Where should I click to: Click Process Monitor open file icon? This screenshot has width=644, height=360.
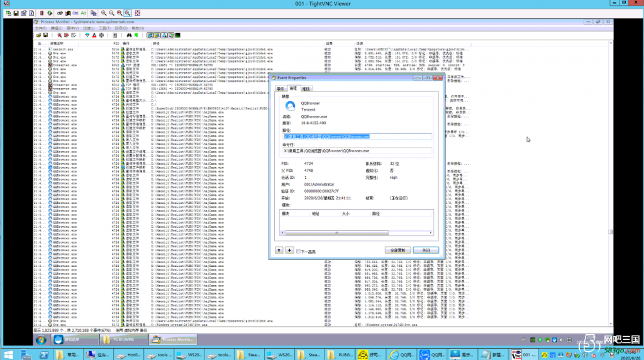[38, 35]
